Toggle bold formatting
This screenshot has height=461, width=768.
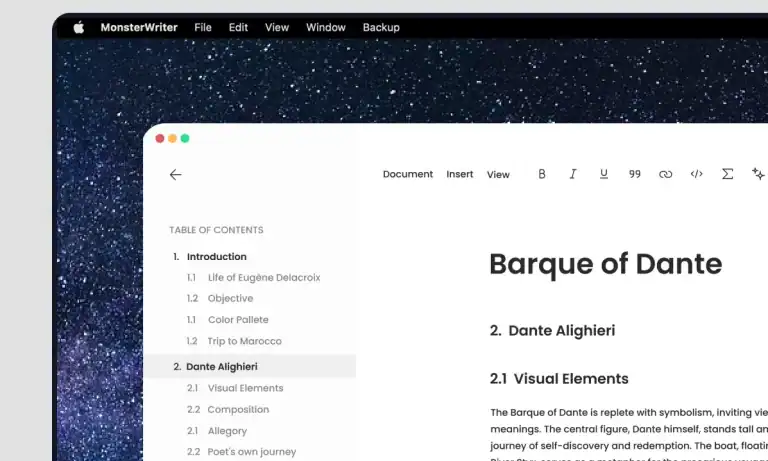(542, 174)
